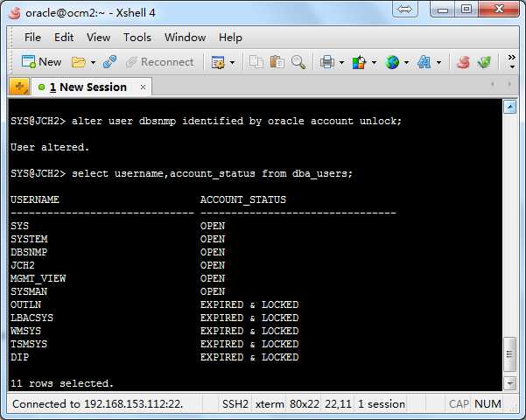The width and height of the screenshot is (526, 420).
Task: Click the Copy toolbar icon
Action: 256,62
